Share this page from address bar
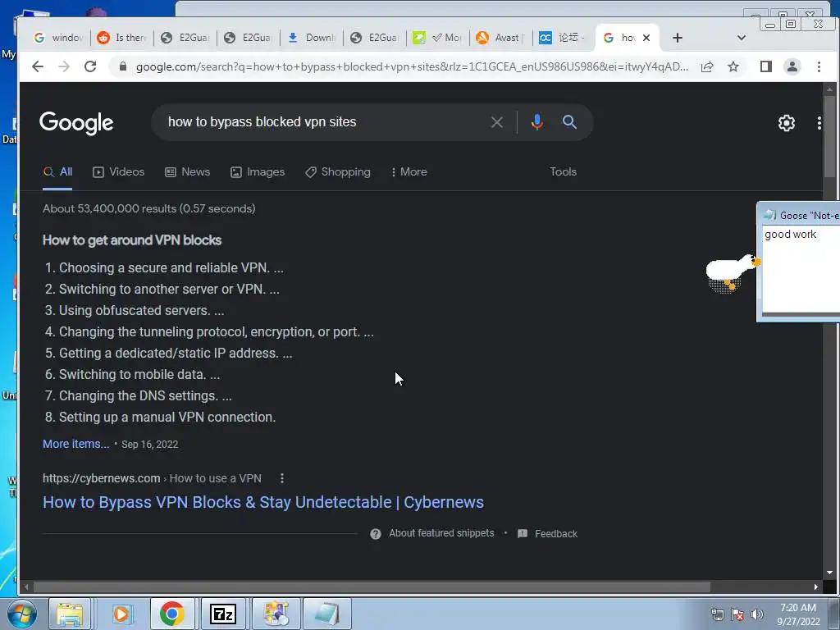 pyautogui.click(x=707, y=66)
